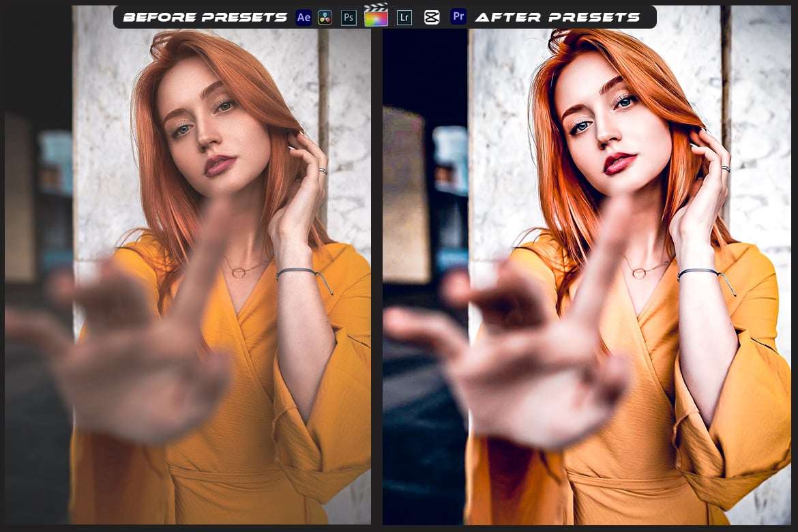The image size is (798, 532).
Task: Click the "After Presets" label
Action: 557,17
